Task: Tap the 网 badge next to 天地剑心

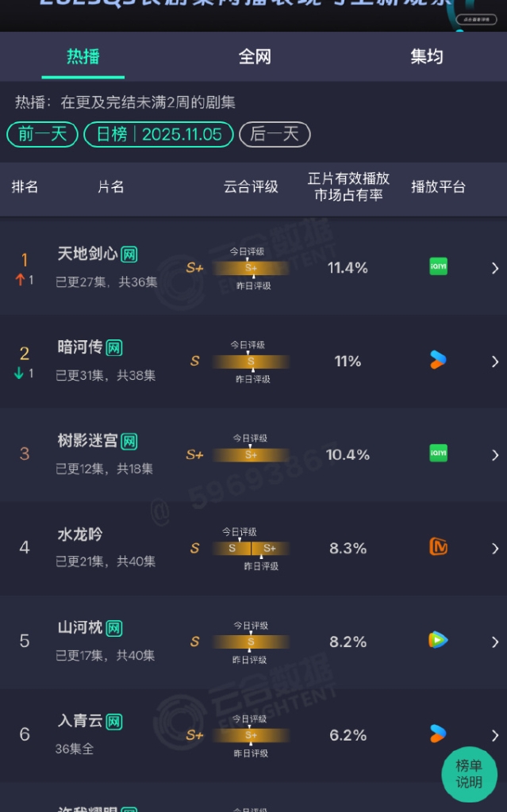Action: [129, 255]
